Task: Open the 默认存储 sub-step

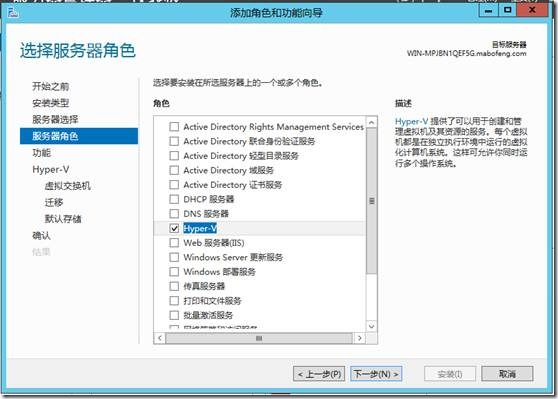Action: click(x=63, y=219)
